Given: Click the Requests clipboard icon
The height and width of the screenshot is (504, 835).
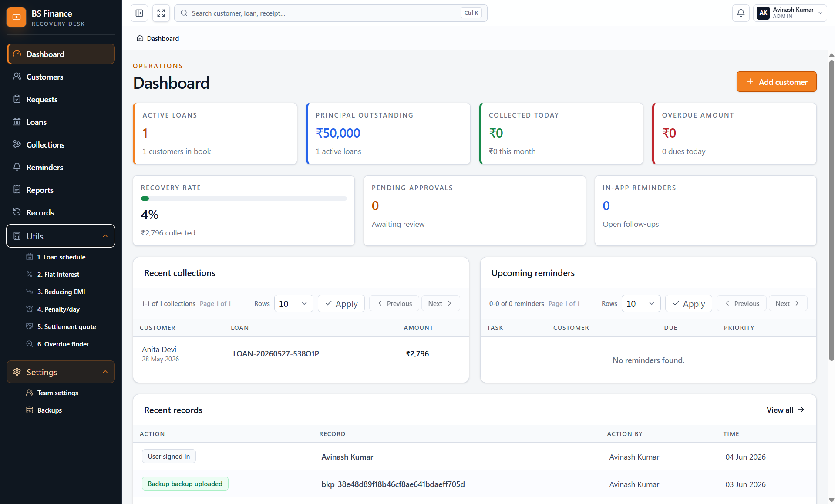Looking at the screenshot, I should pos(17,99).
